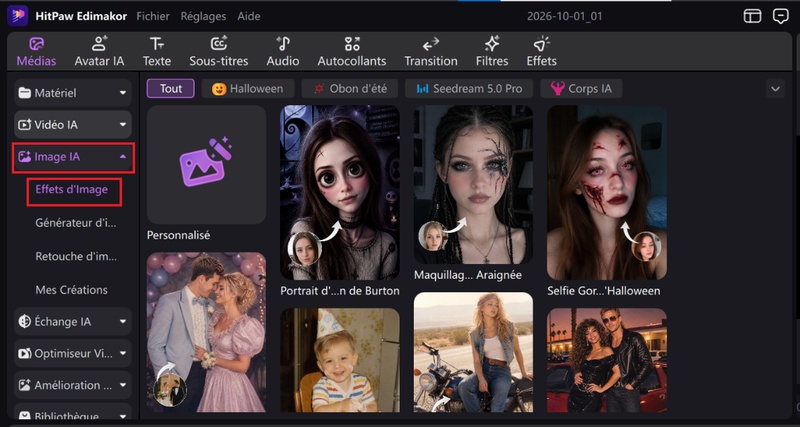
Task: Click the Selfie Gor...'Halloween caption
Action: [x=604, y=291]
